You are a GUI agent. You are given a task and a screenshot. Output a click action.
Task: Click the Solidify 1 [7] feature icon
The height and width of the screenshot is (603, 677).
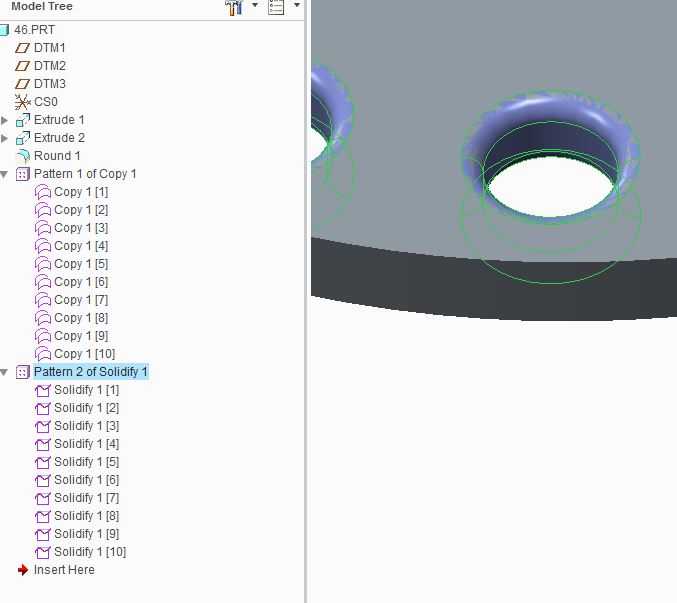(43, 499)
